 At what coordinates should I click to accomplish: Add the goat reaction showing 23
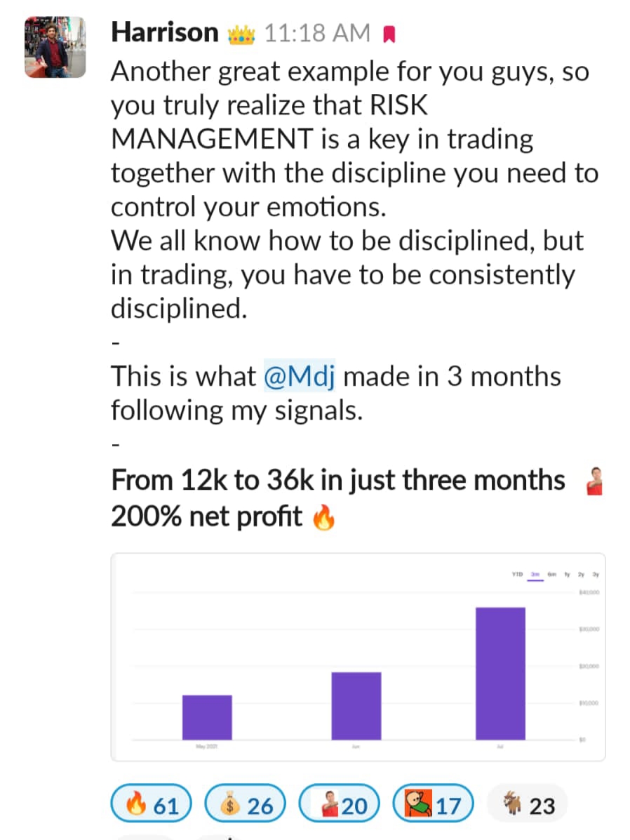(x=528, y=803)
